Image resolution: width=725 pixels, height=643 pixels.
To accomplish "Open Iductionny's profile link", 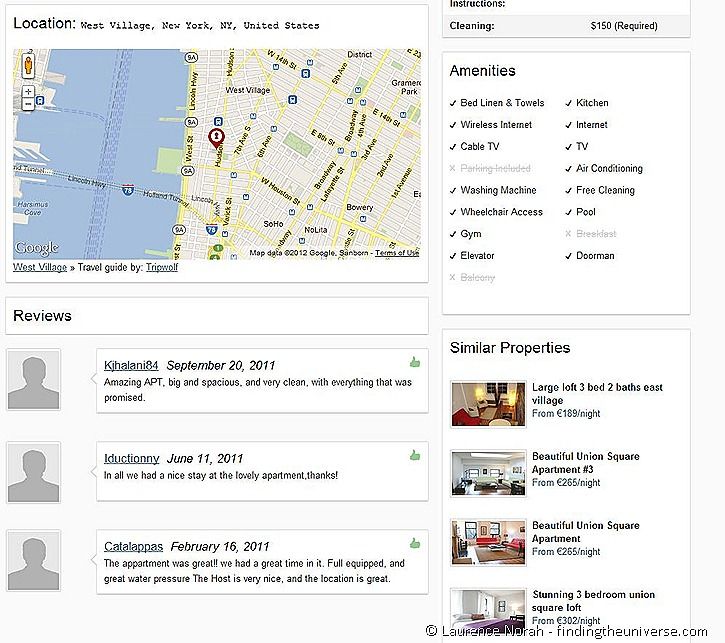I will click(x=131, y=458).
